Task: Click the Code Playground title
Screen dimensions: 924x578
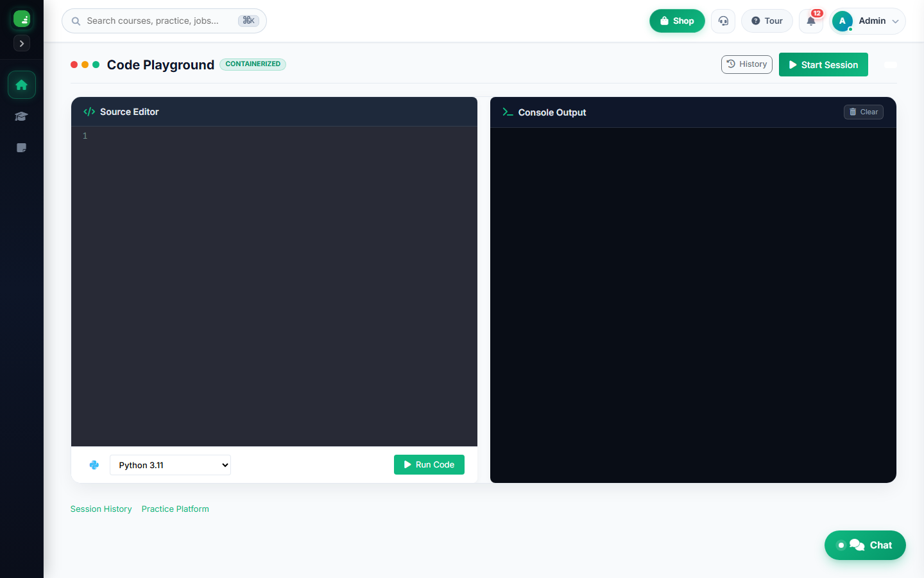Action: pos(160,65)
